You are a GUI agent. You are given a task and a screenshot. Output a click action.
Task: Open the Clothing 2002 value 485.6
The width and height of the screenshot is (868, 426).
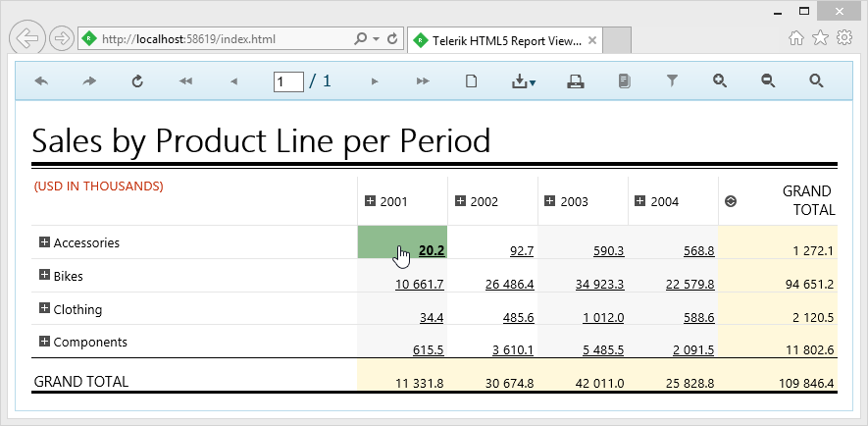pos(519,318)
